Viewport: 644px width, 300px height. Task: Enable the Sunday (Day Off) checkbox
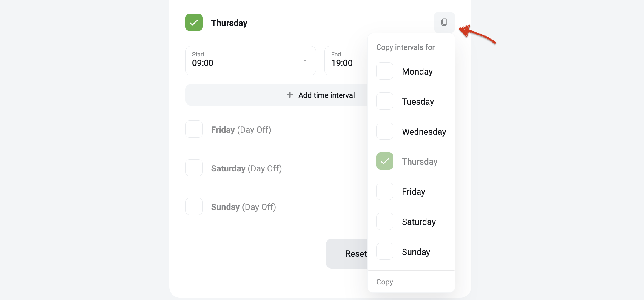click(194, 206)
